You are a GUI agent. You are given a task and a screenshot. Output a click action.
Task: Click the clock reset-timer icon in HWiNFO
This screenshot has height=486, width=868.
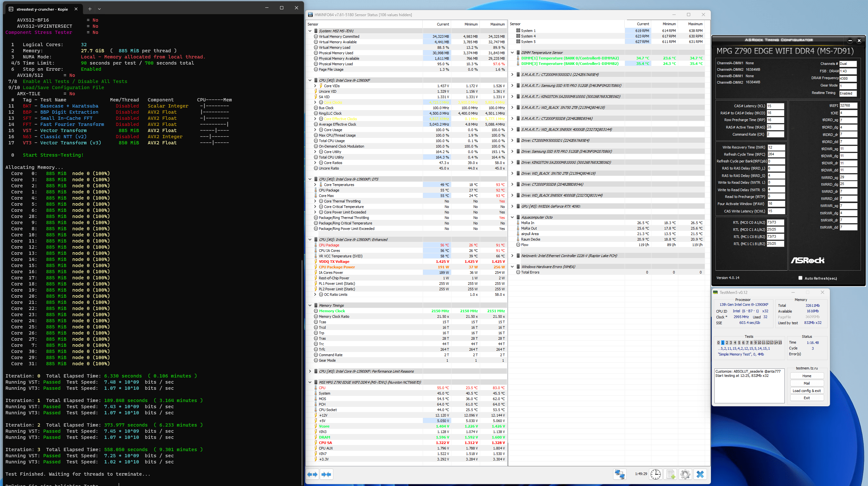(x=655, y=474)
